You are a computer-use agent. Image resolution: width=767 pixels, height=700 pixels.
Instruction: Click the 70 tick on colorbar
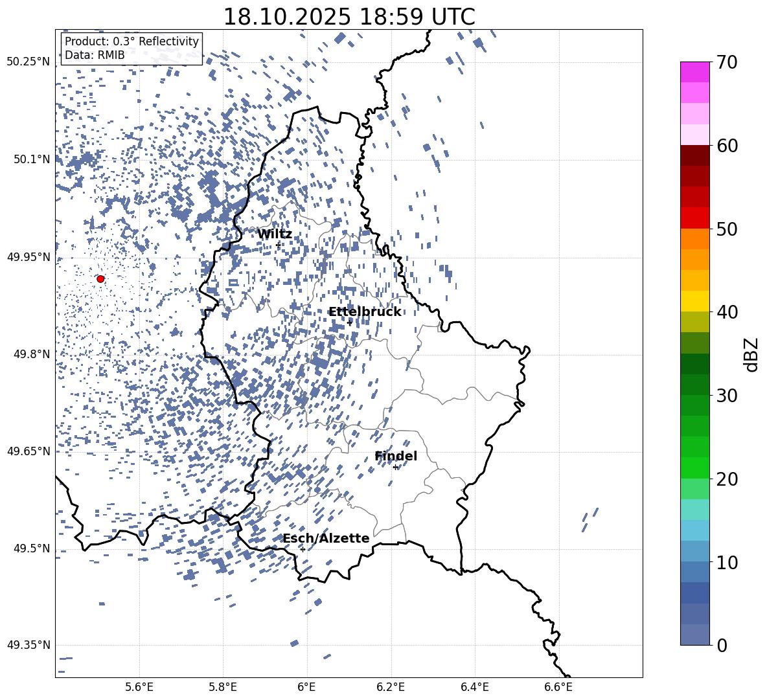point(727,63)
